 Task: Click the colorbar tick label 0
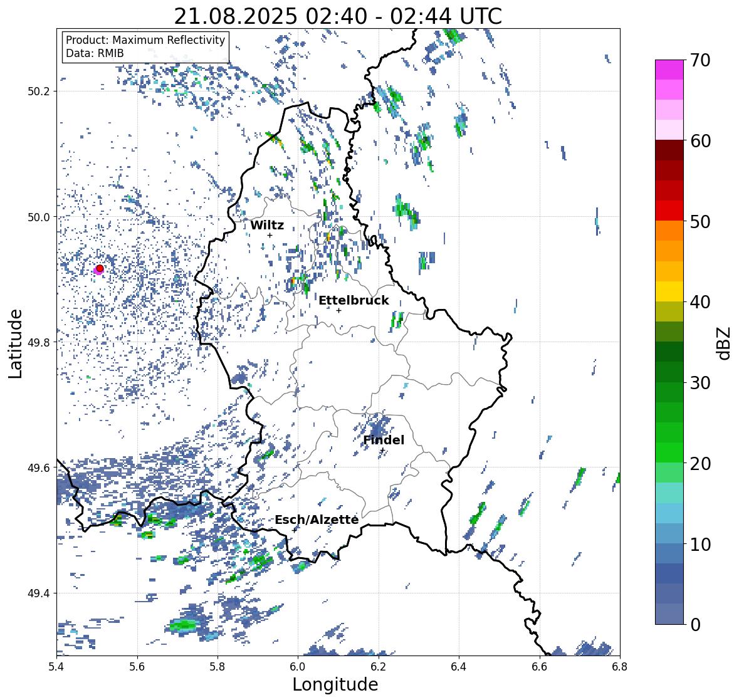click(694, 625)
